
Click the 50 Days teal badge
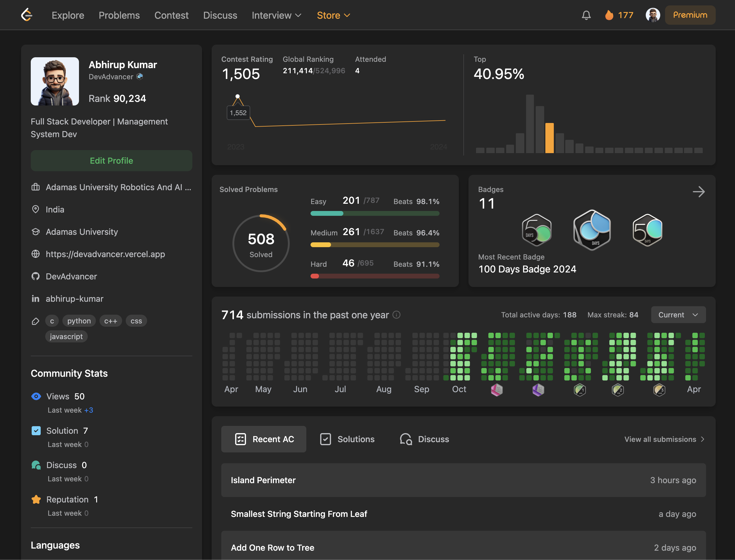(x=647, y=230)
